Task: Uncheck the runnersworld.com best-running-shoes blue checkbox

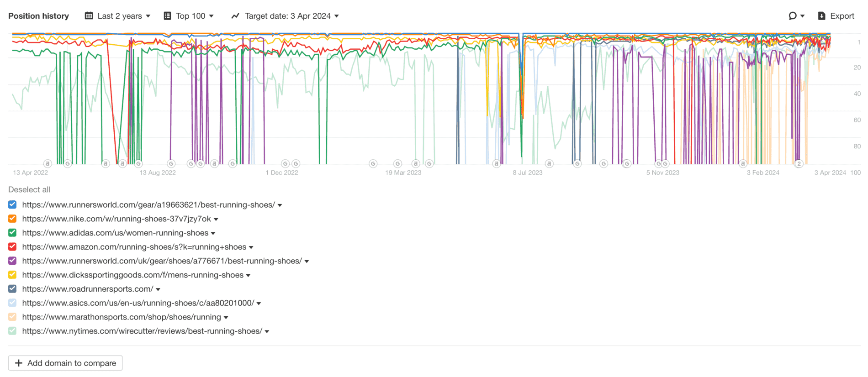Action: 12,205
